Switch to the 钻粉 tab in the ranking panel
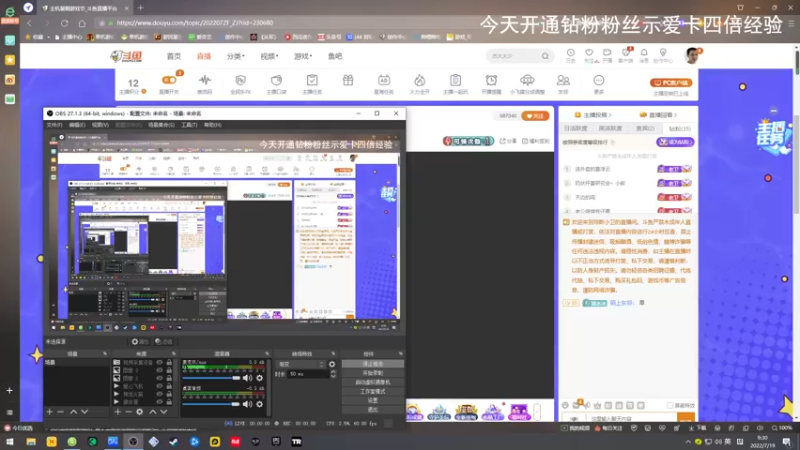The image size is (800, 450). coord(680,129)
